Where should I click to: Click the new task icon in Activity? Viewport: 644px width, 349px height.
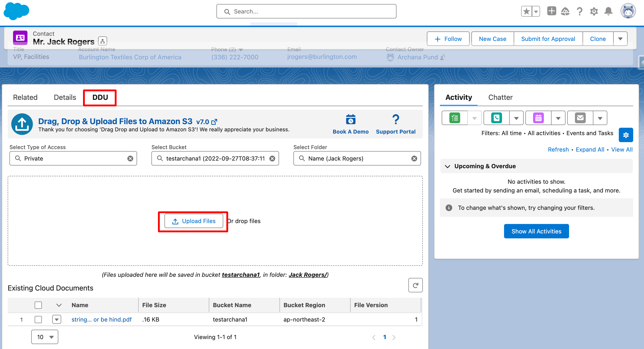pyautogui.click(x=455, y=118)
